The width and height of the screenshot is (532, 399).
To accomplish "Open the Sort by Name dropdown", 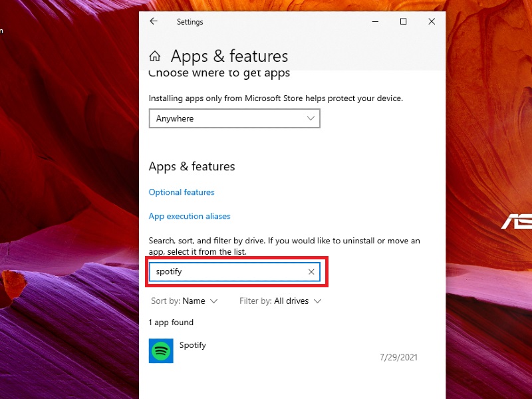I will tap(184, 301).
